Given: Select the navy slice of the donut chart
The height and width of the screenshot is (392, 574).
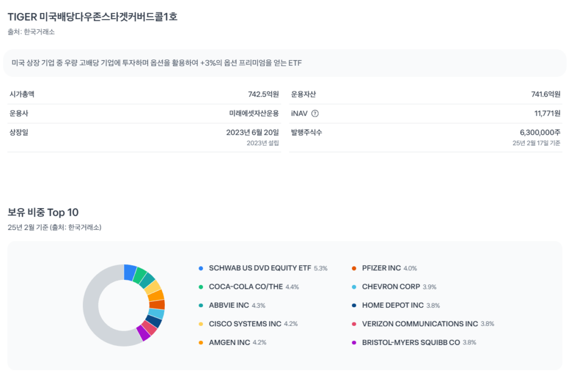Looking at the screenshot, I should [x=154, y=321].
